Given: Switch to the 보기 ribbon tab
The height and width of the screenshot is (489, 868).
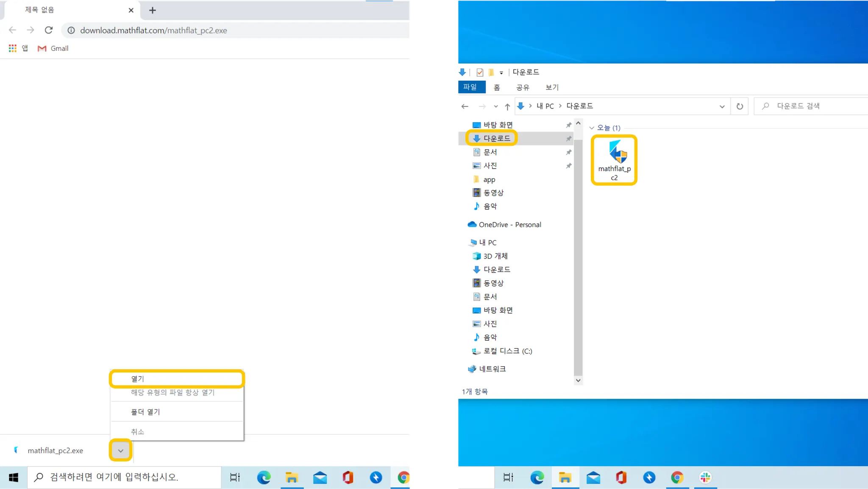Looking at the screenshot, I should [552, 87].
